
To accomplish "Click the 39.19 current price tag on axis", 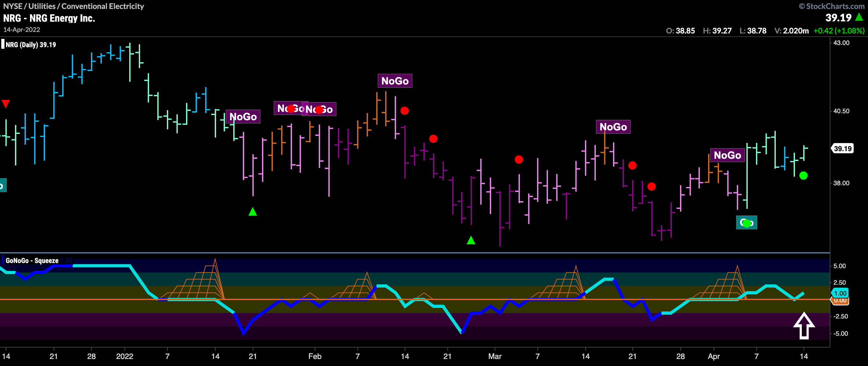I will pos(843,149).
